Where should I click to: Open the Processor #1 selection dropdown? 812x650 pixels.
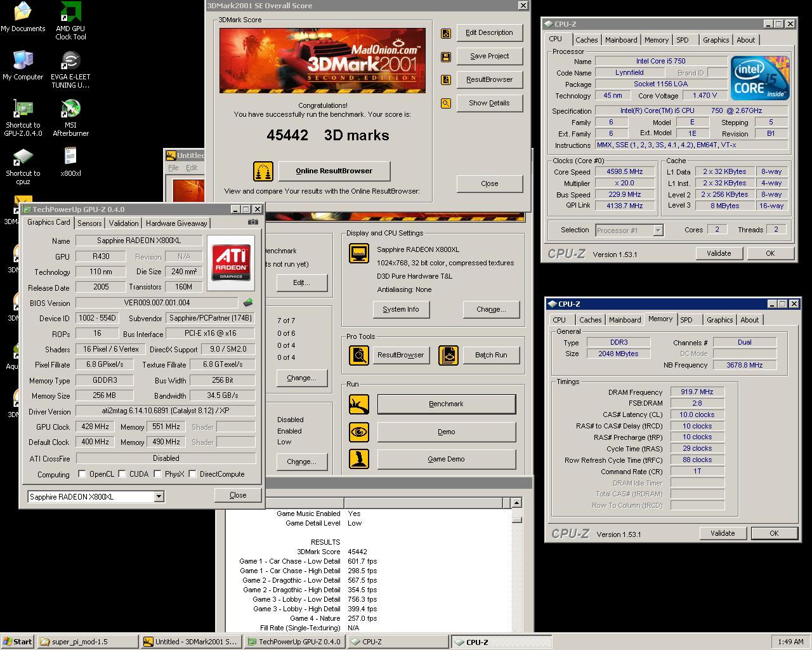point(658,230)
